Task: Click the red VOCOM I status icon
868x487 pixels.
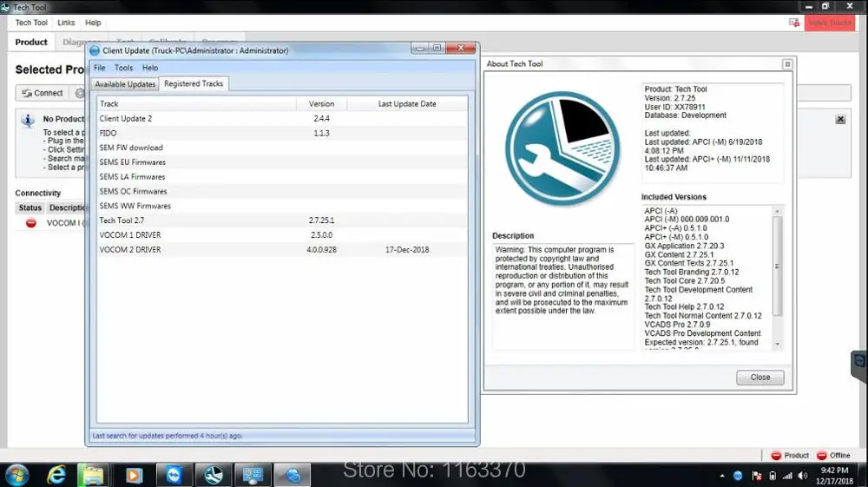Action: tap(31, 223)
